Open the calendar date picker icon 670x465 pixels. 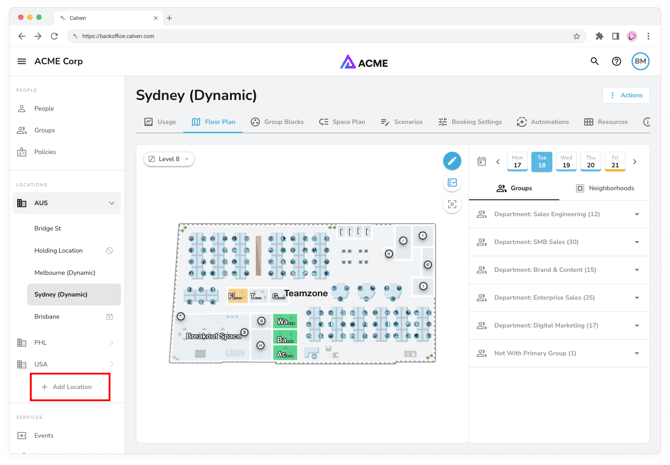pos(481,161)
